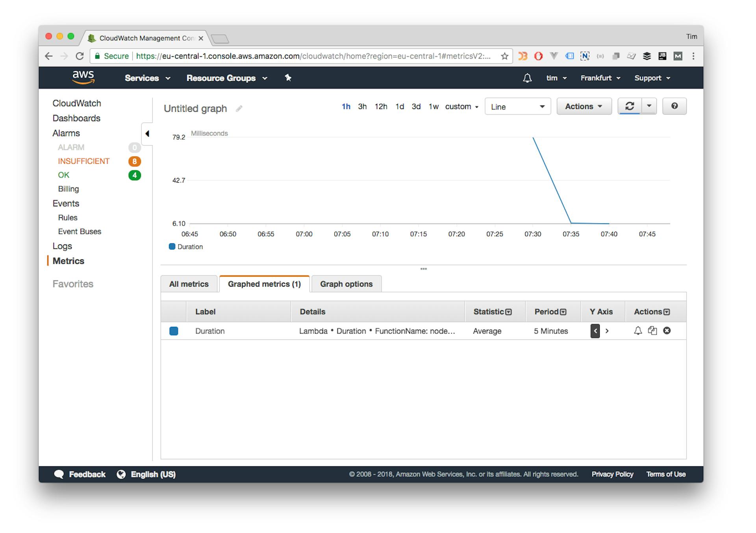756x533 pixels.
Task: Open Dashboards in the sidebar
Action: click(76, 118)
